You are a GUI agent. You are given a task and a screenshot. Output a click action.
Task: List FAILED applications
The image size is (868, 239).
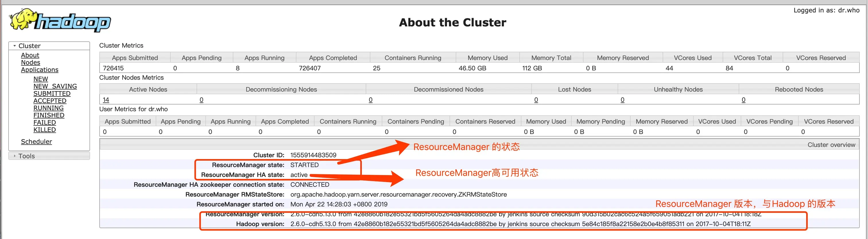[44, 123]
